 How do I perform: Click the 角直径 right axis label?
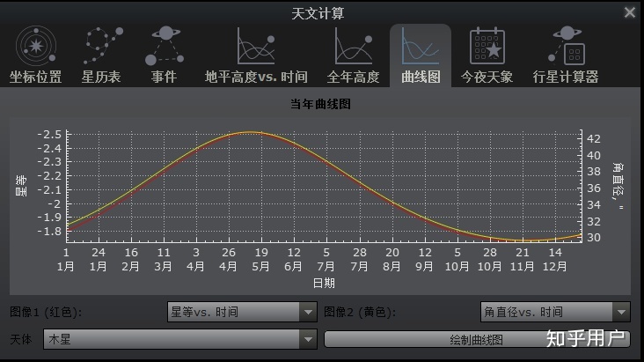[618, 186]
